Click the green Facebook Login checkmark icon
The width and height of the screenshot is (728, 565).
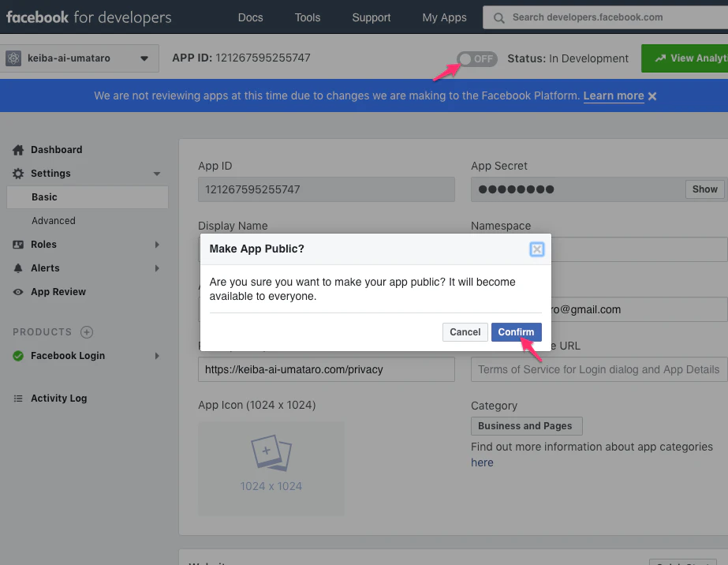tap(18, 356)
